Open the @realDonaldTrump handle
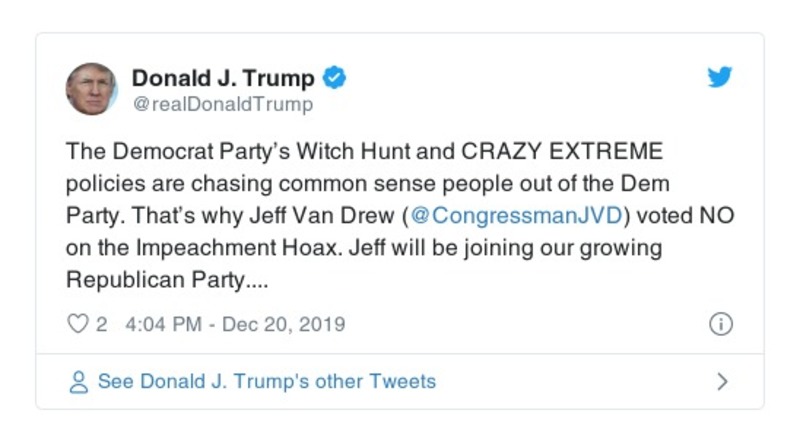The height and width of the screenshot is (445, 800). (x=222, y=104)
